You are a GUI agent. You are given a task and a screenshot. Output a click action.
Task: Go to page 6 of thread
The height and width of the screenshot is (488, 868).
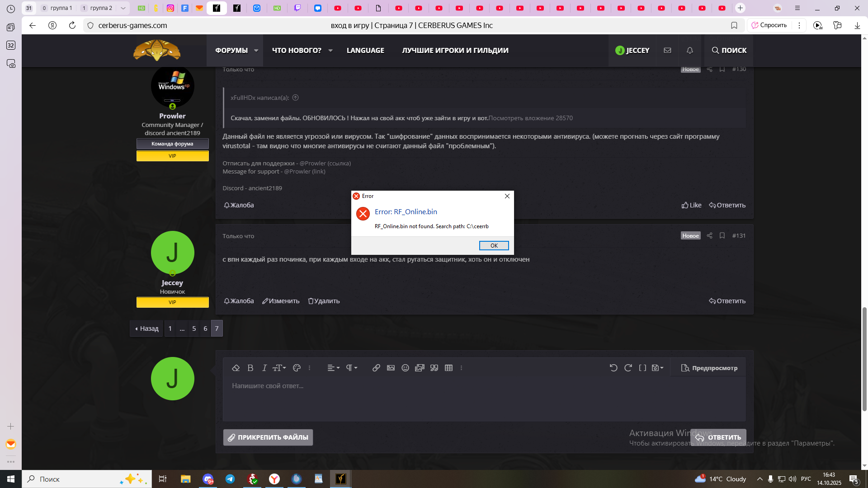[205, 328]
